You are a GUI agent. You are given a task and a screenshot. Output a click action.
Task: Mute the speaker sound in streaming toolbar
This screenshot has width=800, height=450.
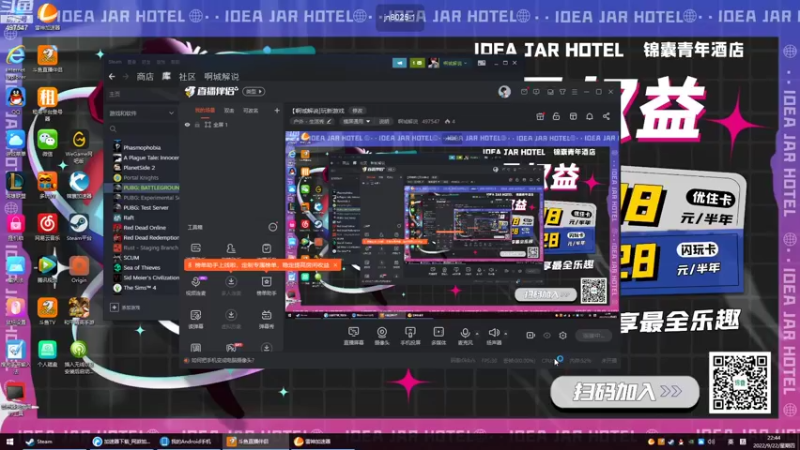(x=493, y=336)
